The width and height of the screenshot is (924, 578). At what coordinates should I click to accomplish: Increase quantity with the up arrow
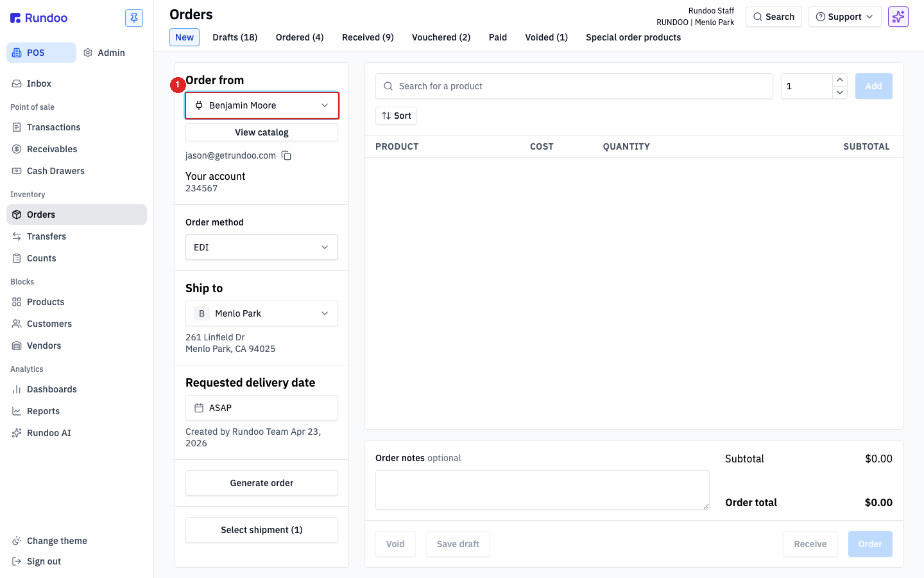pyautogui.click(x=840, y=80)
